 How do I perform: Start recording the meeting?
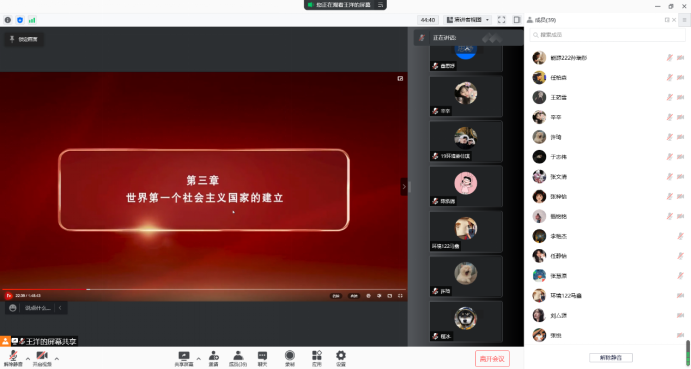click(290, 358)
